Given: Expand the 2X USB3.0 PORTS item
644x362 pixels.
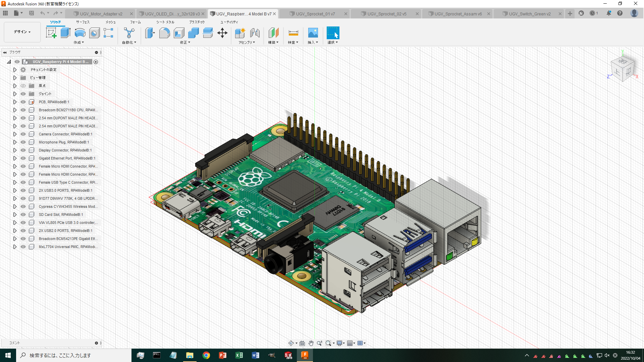Looking at the screenshot, I should pos(15,190).
